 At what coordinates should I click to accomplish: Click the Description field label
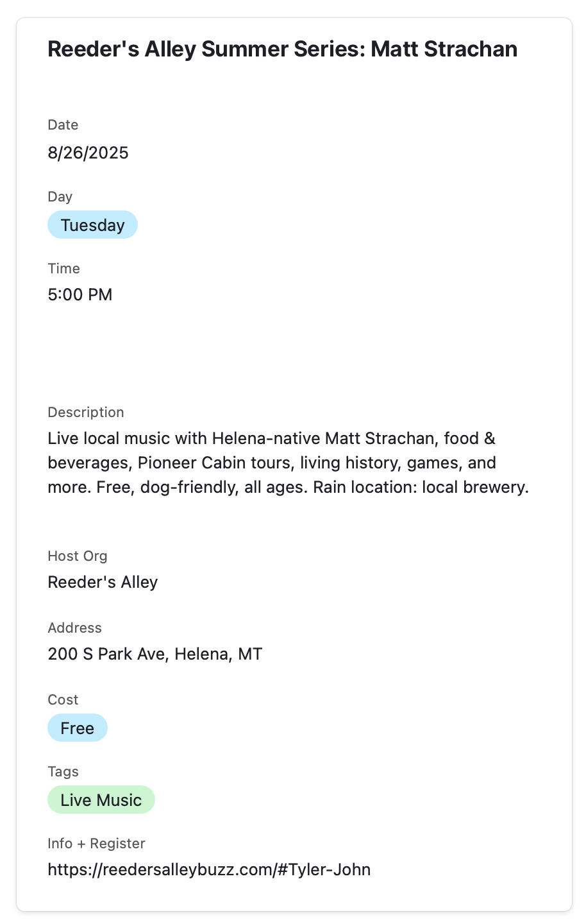(x=86, y=413)
